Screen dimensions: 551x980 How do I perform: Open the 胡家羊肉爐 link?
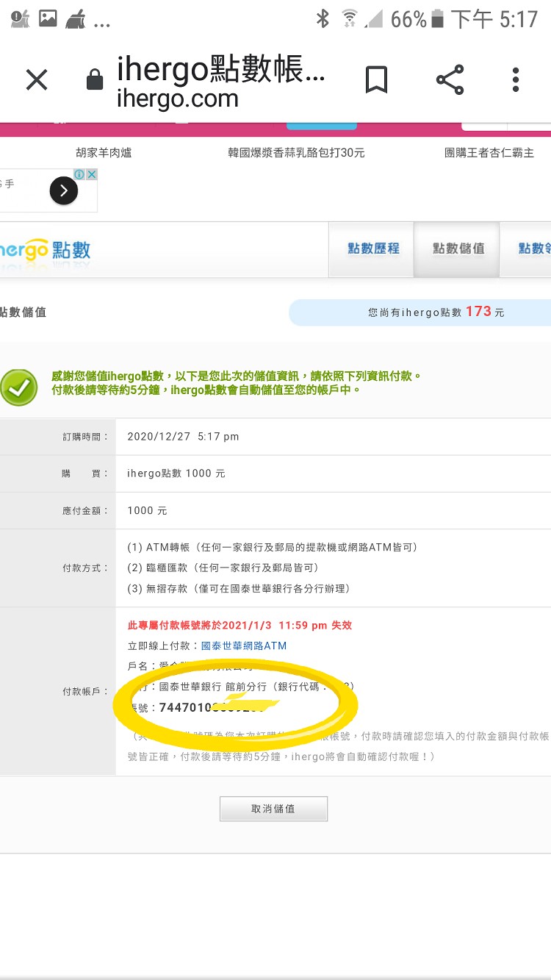[x=104, y=153]
